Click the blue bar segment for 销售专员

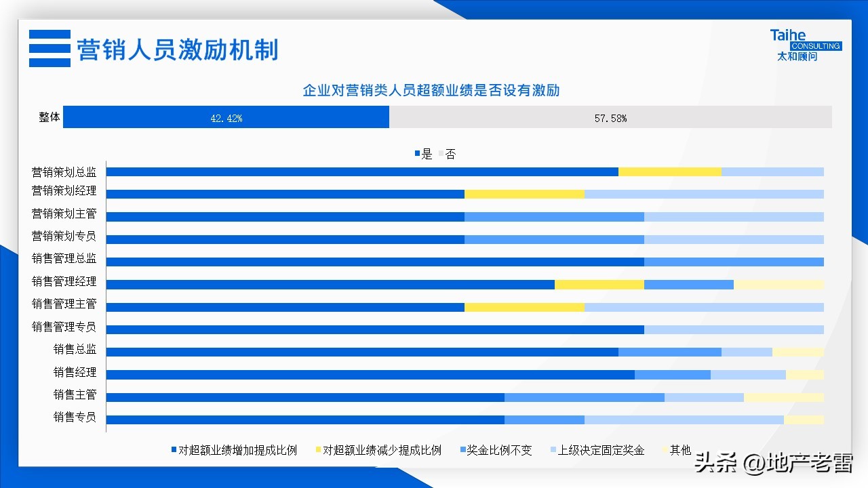305,419
